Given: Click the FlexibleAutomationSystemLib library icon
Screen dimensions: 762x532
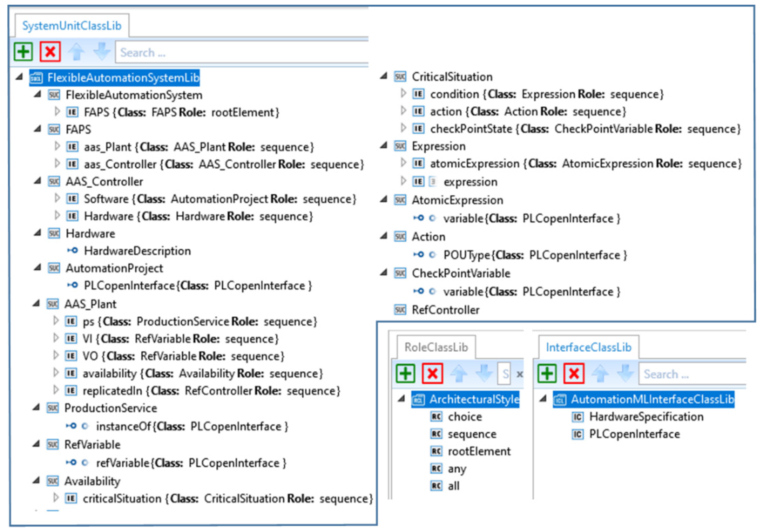Looking at the screenshot, I should [x=37, y=78].
